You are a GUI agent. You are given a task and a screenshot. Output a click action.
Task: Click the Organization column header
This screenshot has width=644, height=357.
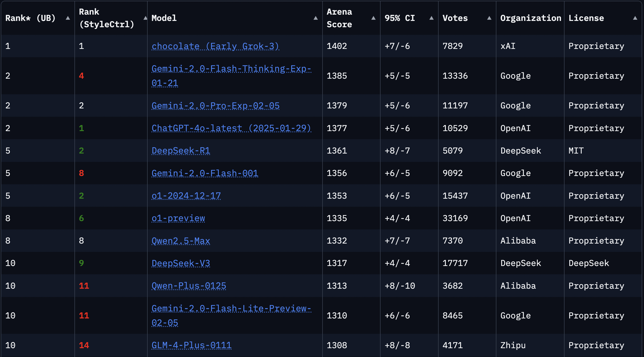coord(530,18)
